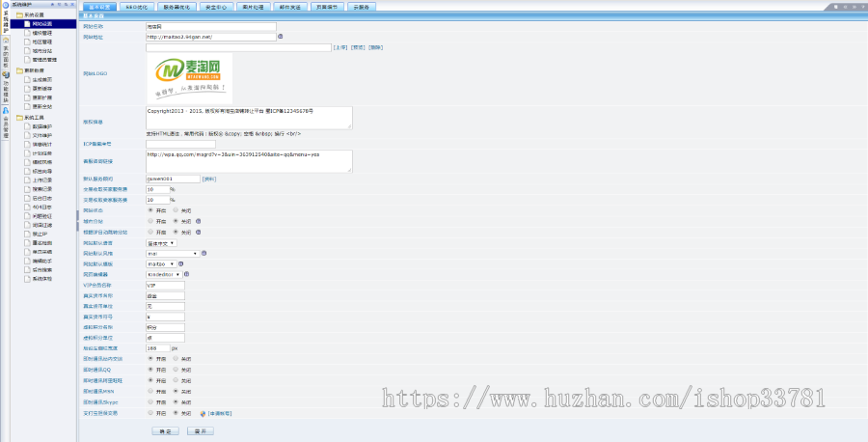The width and height of the screenshot is (868, 442).
Task: Click folder icon of 系统设置 group
Action: pos(19,14)
